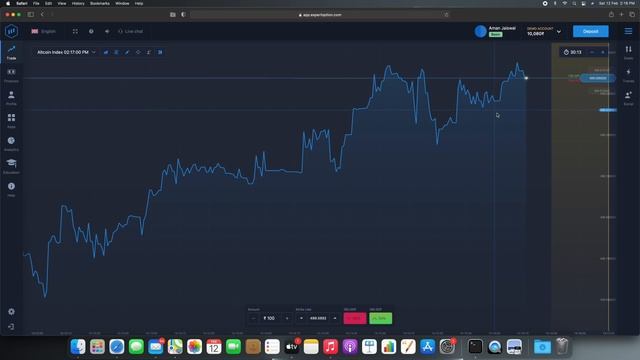Screen dimensions: 640x360
Task: Open Live chat support
Action: pos(131,31)
